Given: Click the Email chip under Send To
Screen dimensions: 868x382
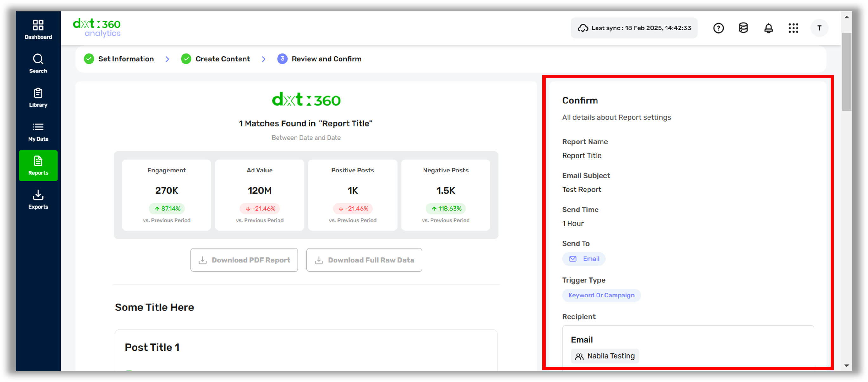Looking at the screenshot, I should tap(584, 259).
